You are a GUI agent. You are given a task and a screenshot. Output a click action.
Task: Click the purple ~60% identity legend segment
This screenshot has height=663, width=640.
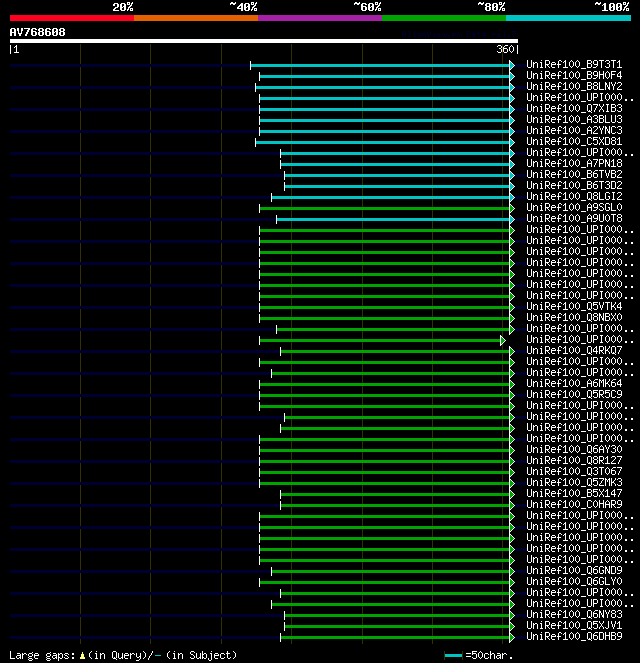pyautogui.click(x=320, y=18)
